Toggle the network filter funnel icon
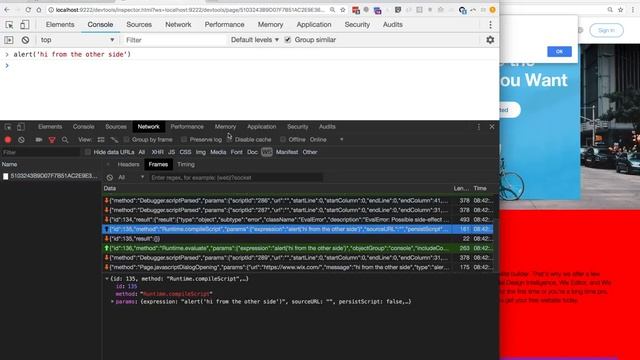Screen dimensions: 640x360 tap(52, 140)
